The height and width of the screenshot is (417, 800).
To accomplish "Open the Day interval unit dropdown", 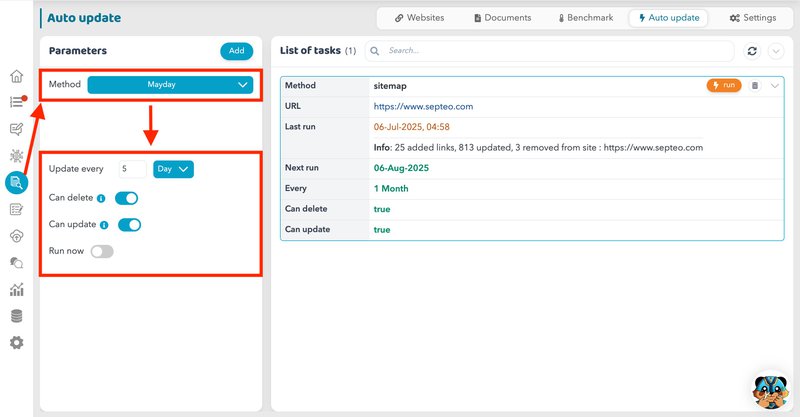I will click(173, 169).
